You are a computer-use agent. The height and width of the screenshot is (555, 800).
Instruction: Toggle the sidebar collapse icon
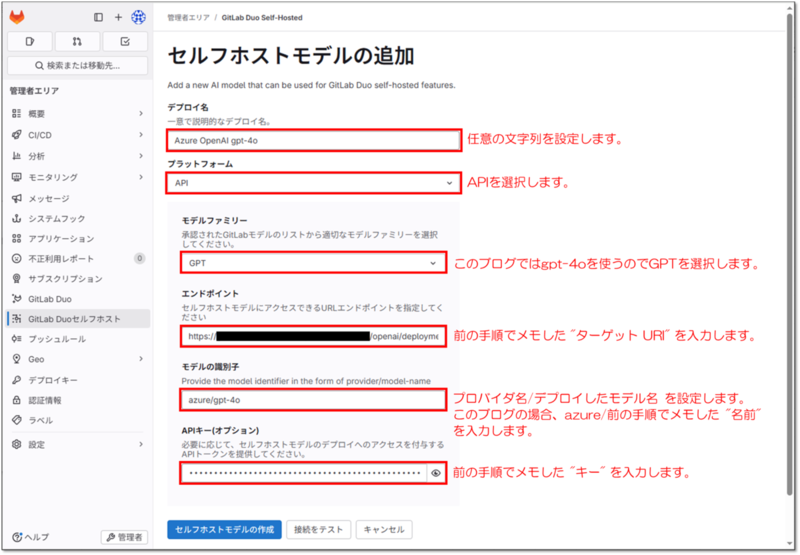coord(98,17)
